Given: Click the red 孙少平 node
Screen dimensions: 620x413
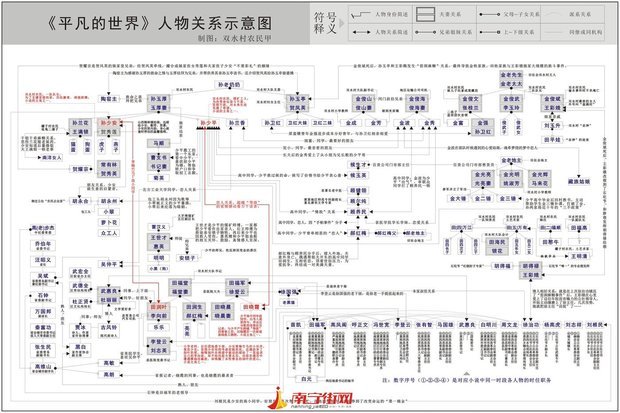Looking at the screenshot, I should 208,123.
